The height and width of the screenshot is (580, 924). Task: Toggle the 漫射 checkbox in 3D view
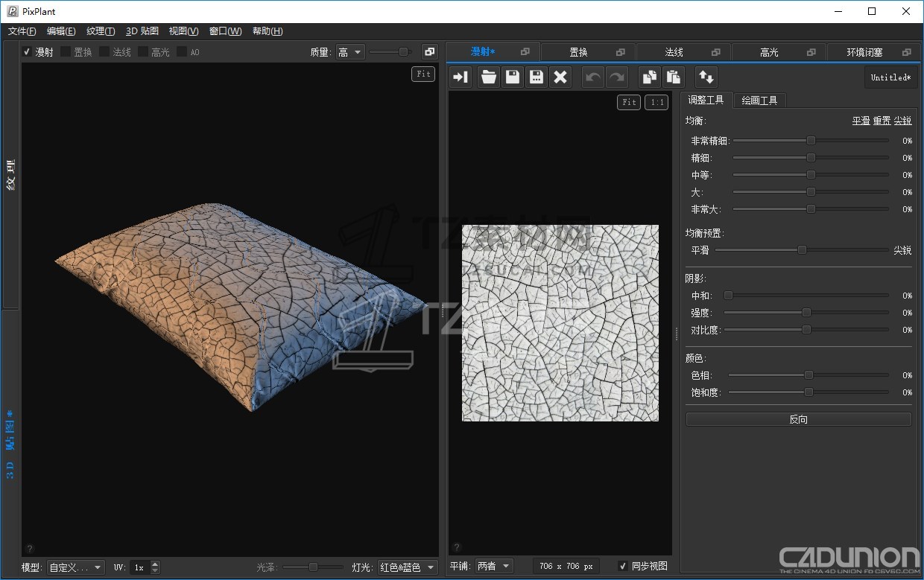click(x=27, y=52)
